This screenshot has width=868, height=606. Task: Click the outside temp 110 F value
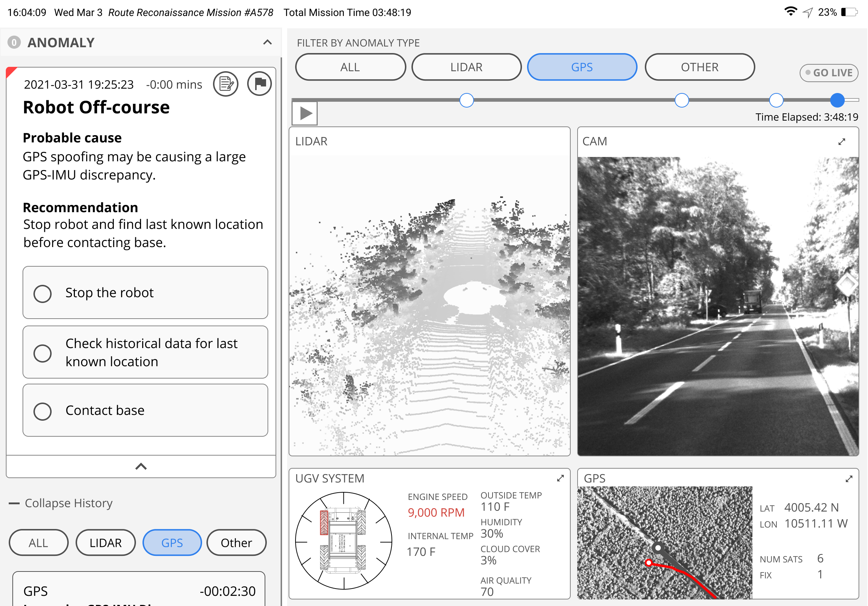pos(495,507)
